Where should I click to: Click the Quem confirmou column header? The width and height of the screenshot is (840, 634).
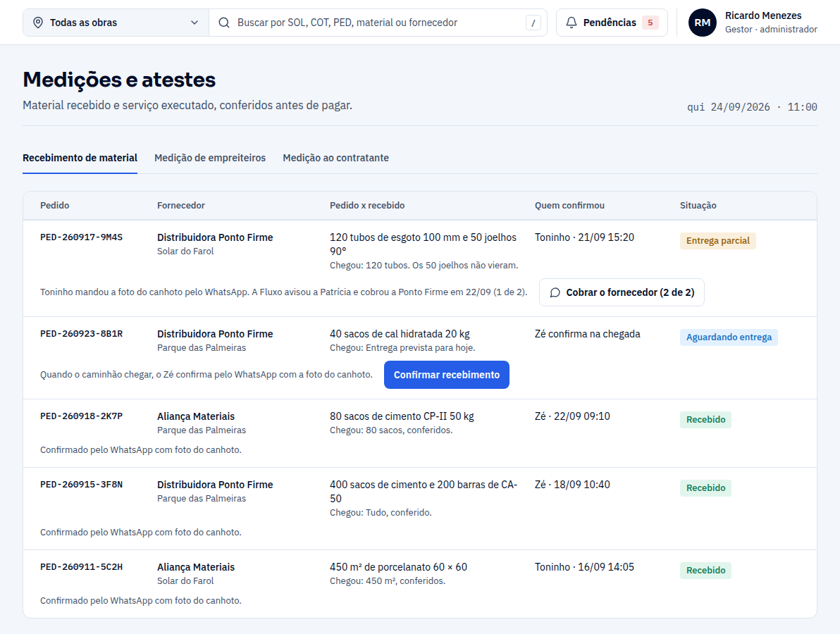(x=569, y=206)
